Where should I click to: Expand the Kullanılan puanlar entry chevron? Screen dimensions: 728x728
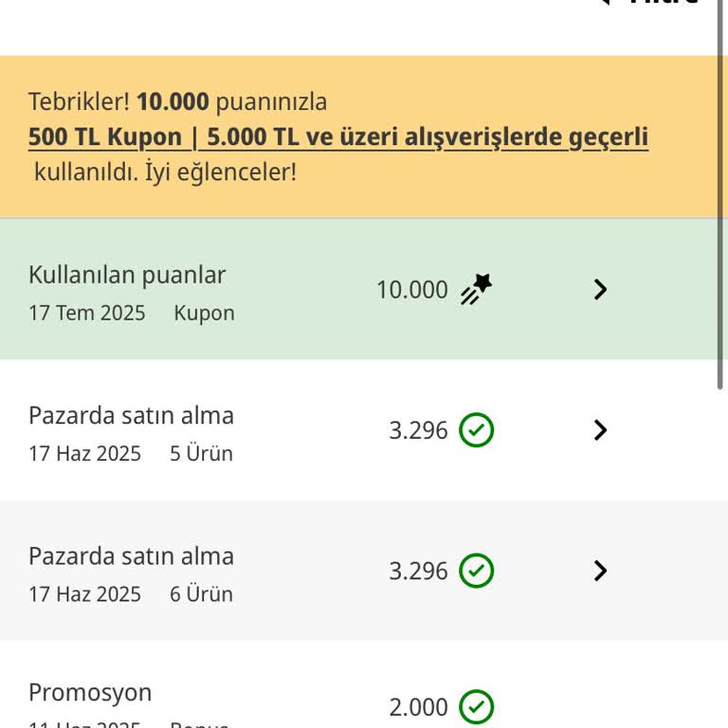coord(600,289)
